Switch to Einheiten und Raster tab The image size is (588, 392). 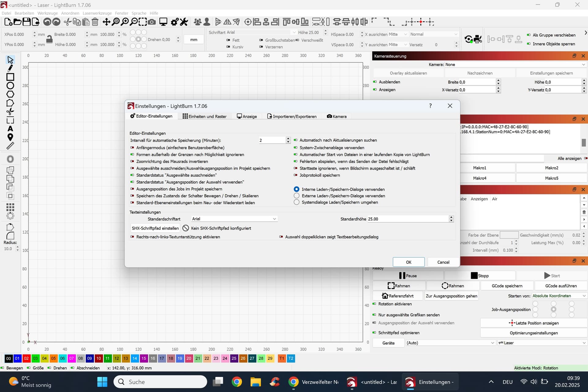[x=205, y=116]
